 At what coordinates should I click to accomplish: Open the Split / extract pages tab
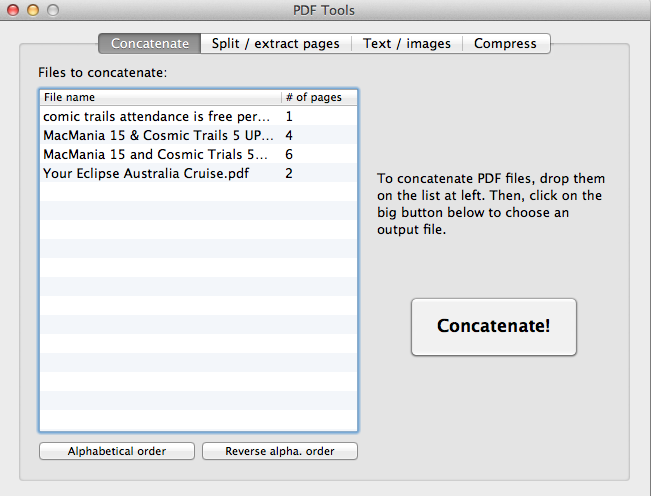(275, 44)
